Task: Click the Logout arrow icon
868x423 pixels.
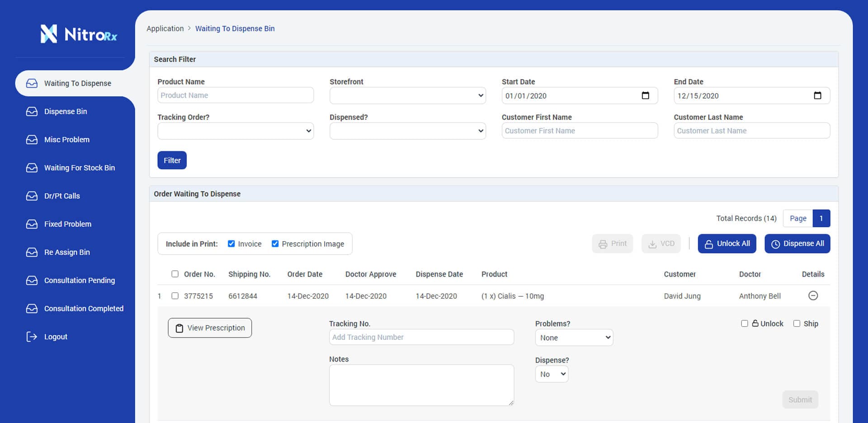Action: 32,337
